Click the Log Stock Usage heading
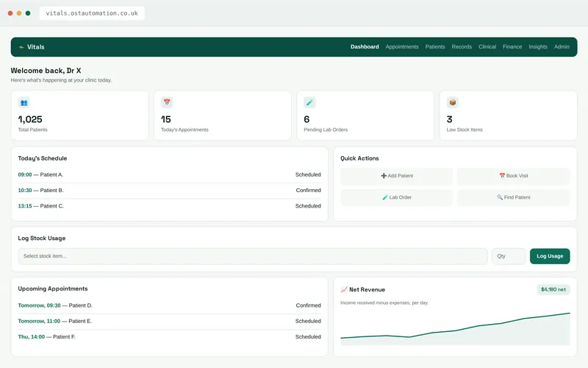Screen dimensions: 588x368 pyautogui.click(x=42, y=238)
